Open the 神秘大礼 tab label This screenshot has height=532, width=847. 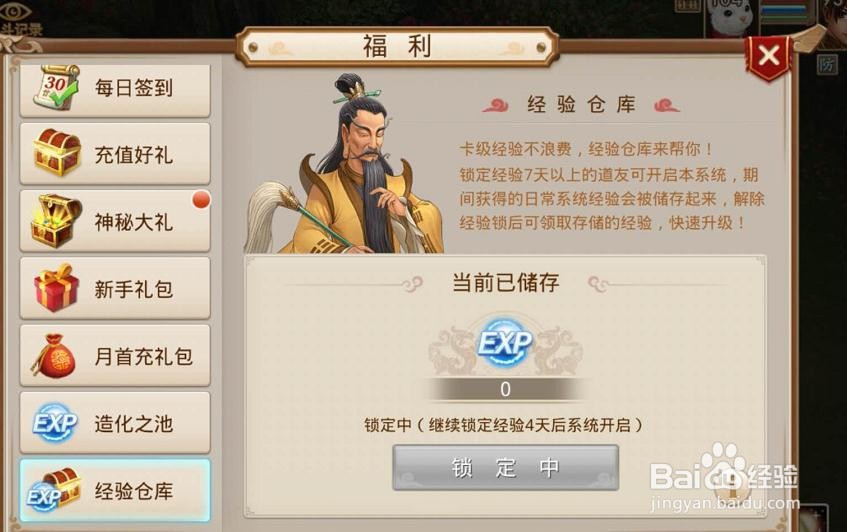click(x=134, y=222)
